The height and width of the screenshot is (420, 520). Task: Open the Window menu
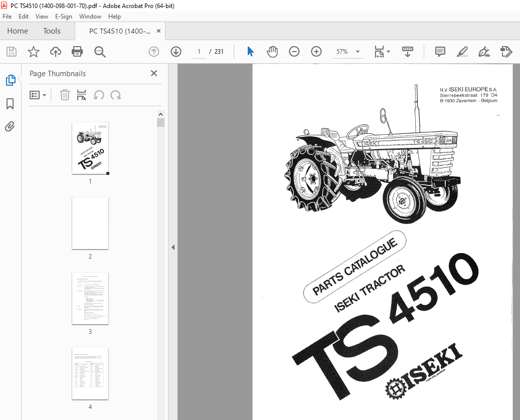coord(90,17)
